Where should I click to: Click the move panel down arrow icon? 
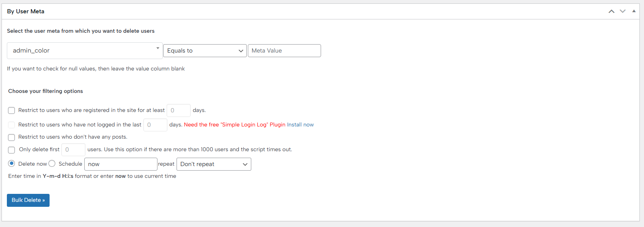click(623, 11)
